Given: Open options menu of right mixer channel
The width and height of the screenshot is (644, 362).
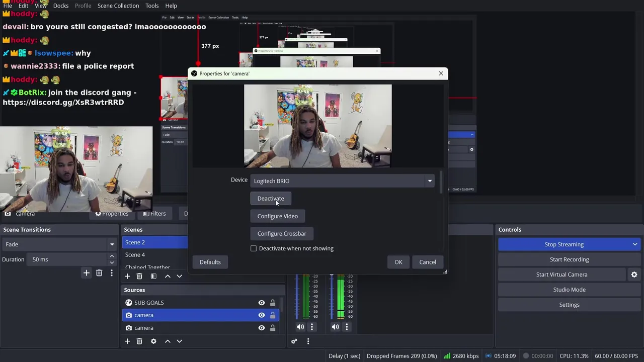Looking at the screenshot, I should 347,327.
